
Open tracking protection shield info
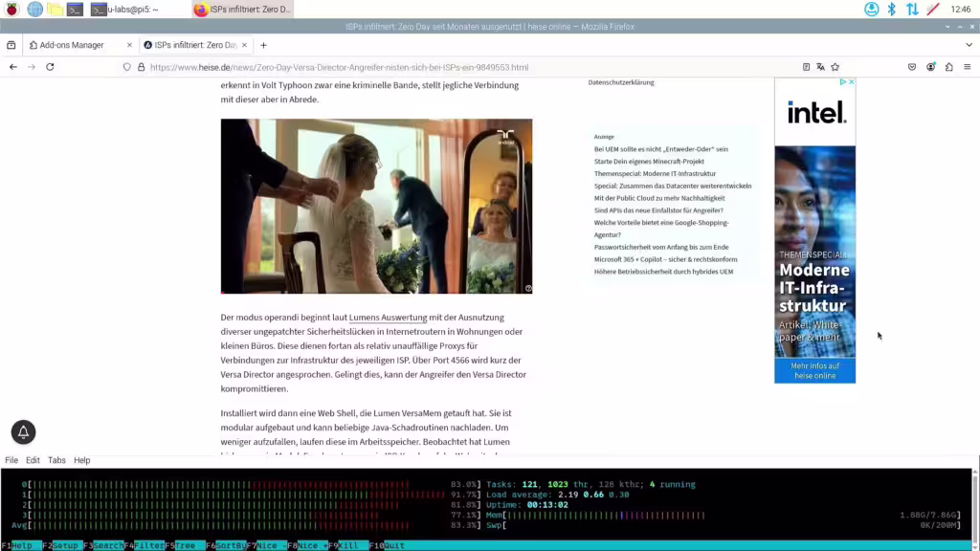(x=127, y=67)
